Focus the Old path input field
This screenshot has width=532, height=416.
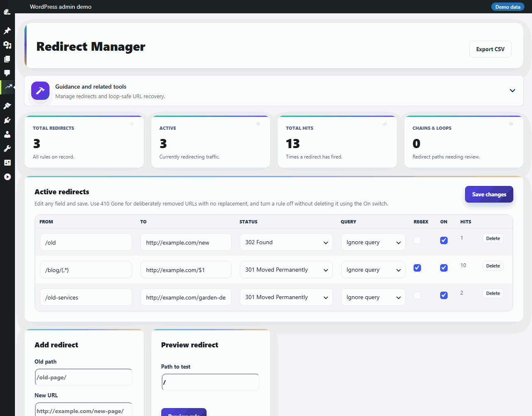point(84,377)
